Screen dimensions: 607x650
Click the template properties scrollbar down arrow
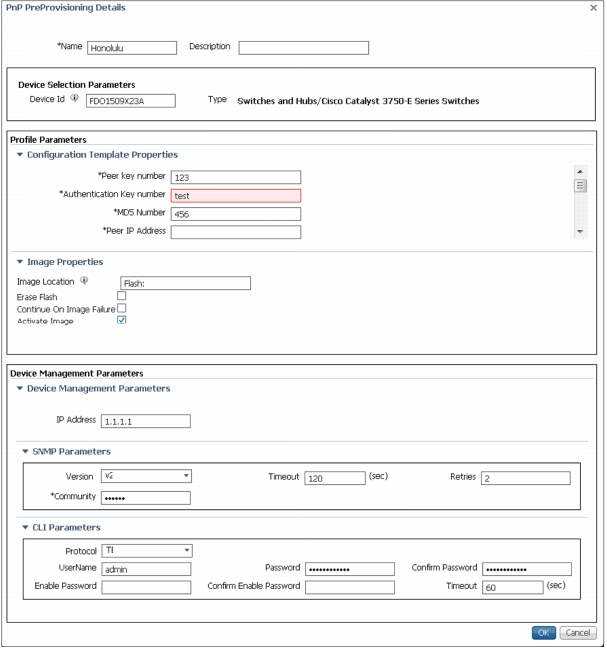point(580,232)
